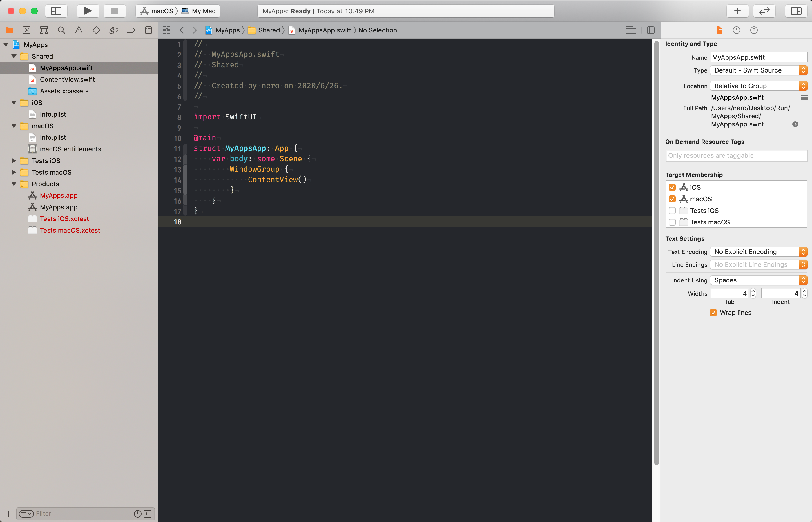Click the Library plus button in toolbar
The height and width of the screenshot is (522, 812).
coord(737,11)
